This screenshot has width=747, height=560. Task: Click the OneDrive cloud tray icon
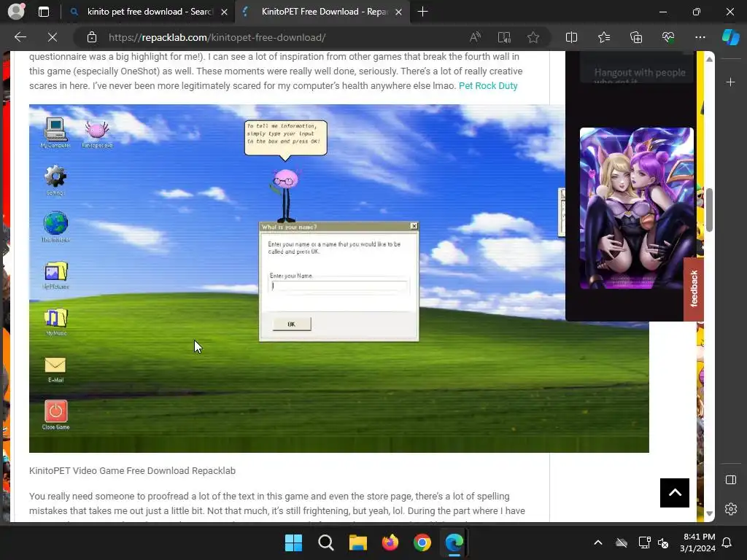coord(622,542)
